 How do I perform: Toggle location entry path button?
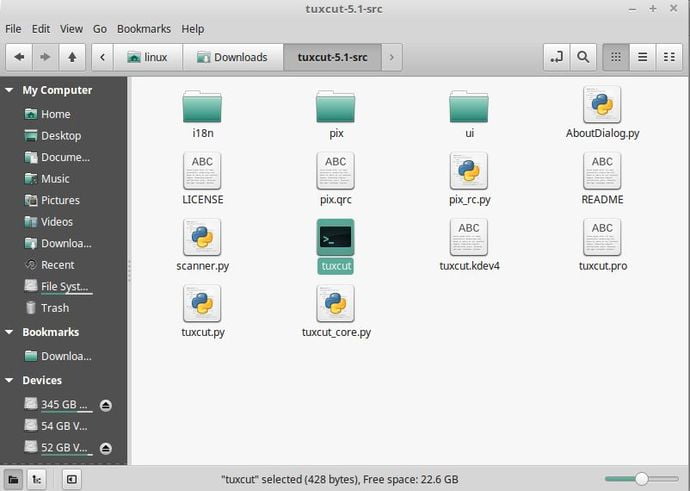[x=557, y=57]
